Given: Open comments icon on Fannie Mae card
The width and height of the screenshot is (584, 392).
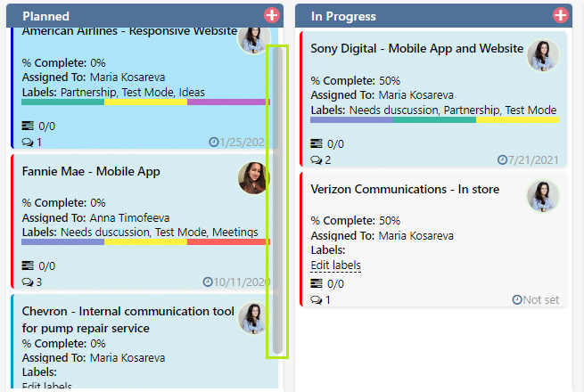Looking at the screenshot, I should 28,282.
